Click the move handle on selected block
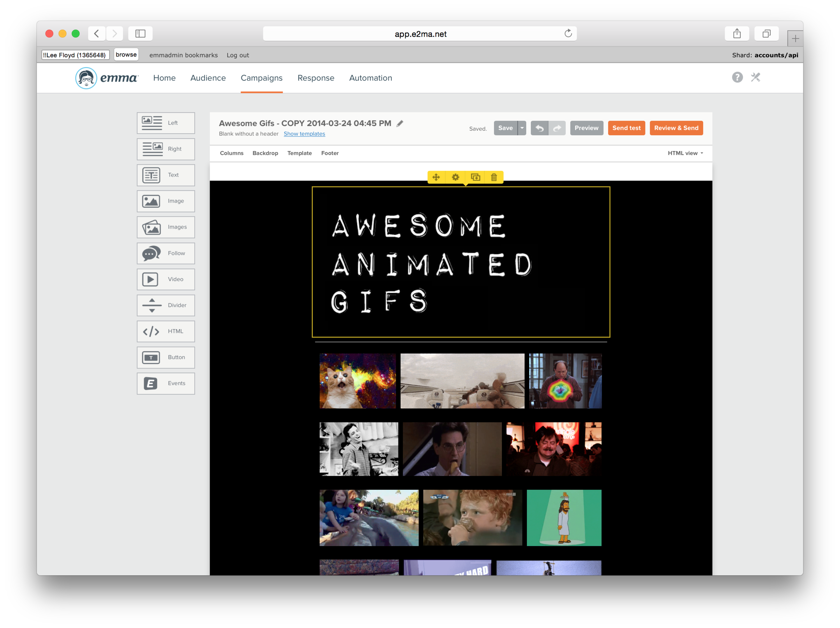This screenshot has width=840, height=628. point(436,177)
